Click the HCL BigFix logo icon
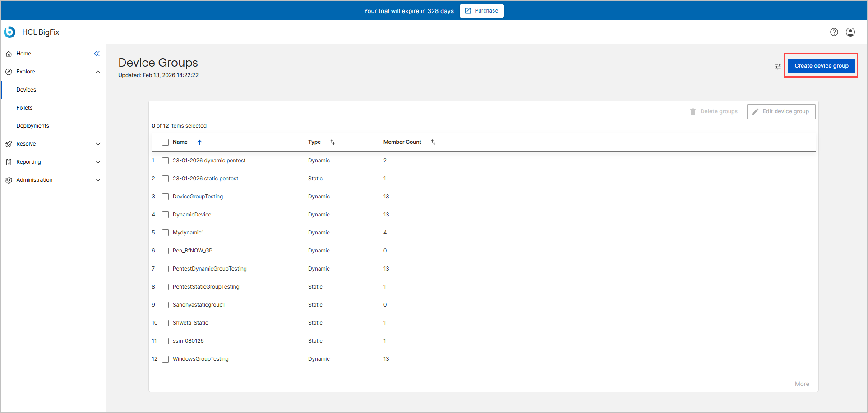 (9, 32)
